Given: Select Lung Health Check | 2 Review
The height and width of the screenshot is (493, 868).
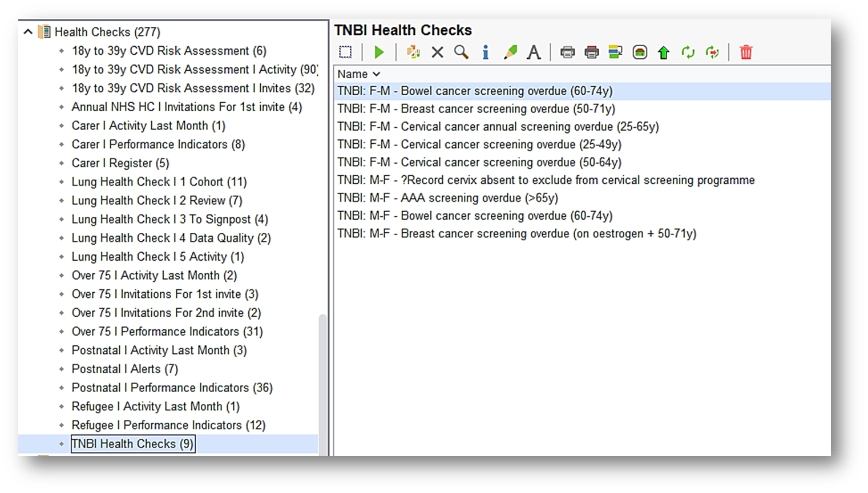Looking at the screenshot, I should point(157,201).
